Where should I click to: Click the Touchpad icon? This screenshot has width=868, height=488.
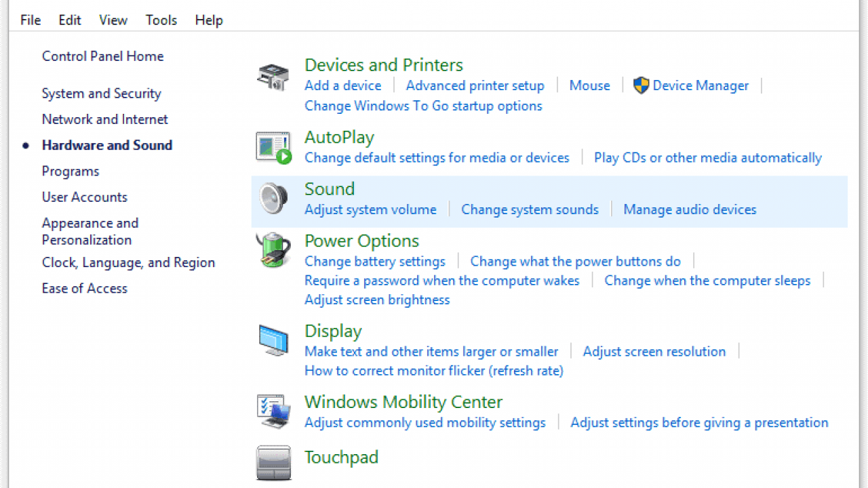273,463
